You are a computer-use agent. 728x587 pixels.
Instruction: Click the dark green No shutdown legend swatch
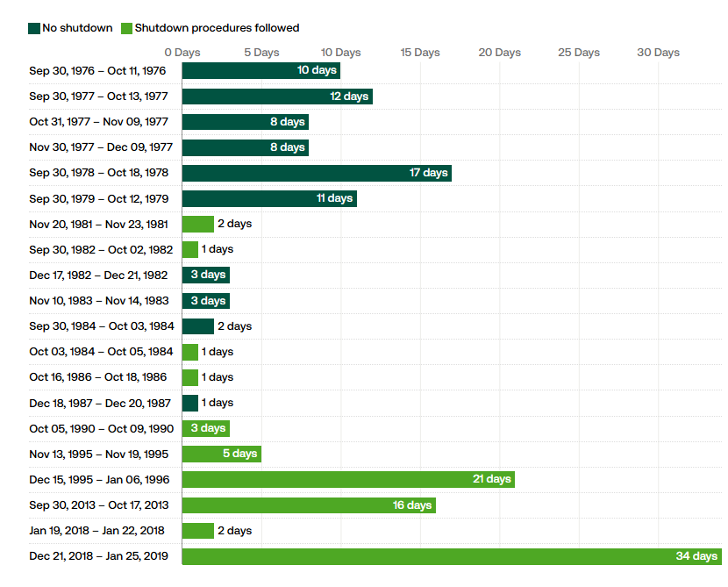coord(34,28)
